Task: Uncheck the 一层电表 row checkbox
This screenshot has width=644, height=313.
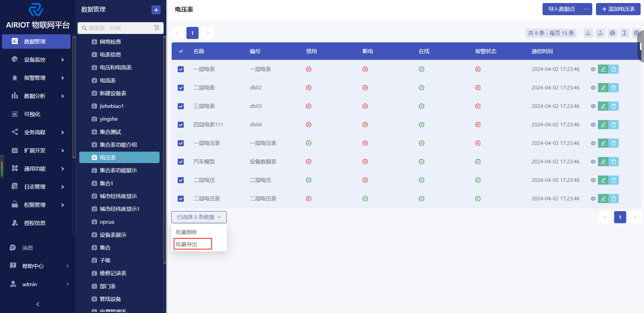Action: (x=181, y=69)
